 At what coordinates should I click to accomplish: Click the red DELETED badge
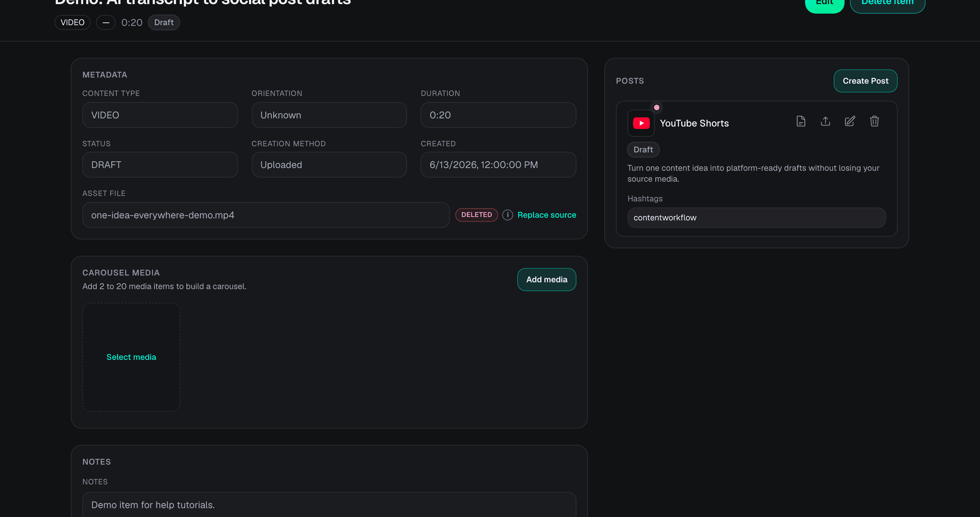point(476,215)
